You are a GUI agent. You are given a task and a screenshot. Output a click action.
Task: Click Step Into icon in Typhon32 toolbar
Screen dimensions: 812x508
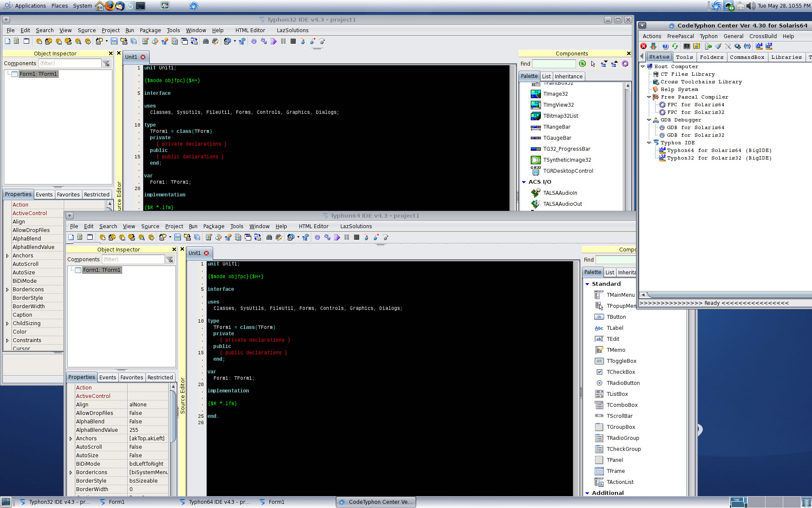pyautogui.click(x=303, y=41)
